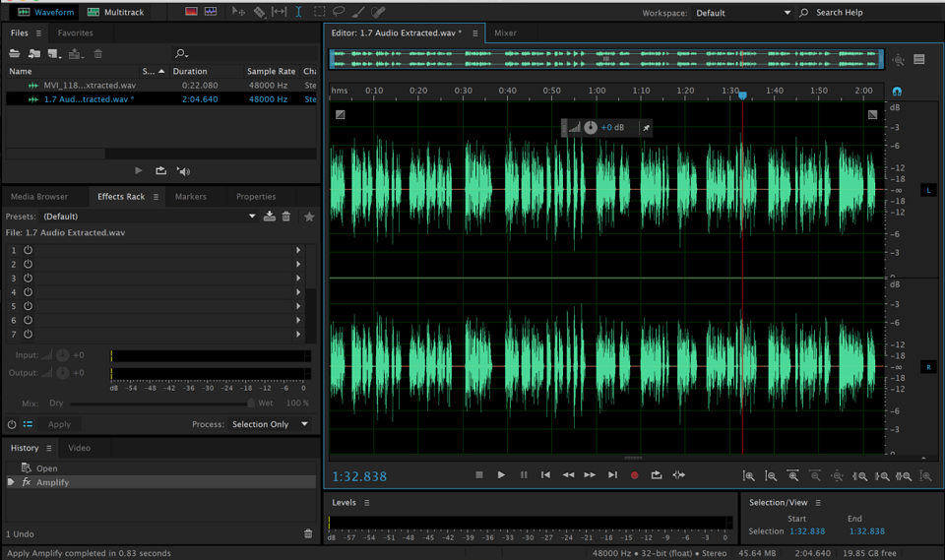The width and height of the screenshot is (945, 560).
Task: Toggle auto-play speaker icon in Files panel
Action: (x=183, y=171)
